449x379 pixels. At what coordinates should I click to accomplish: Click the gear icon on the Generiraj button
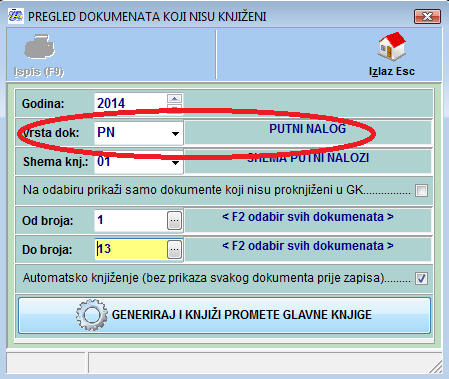(92, 315)
